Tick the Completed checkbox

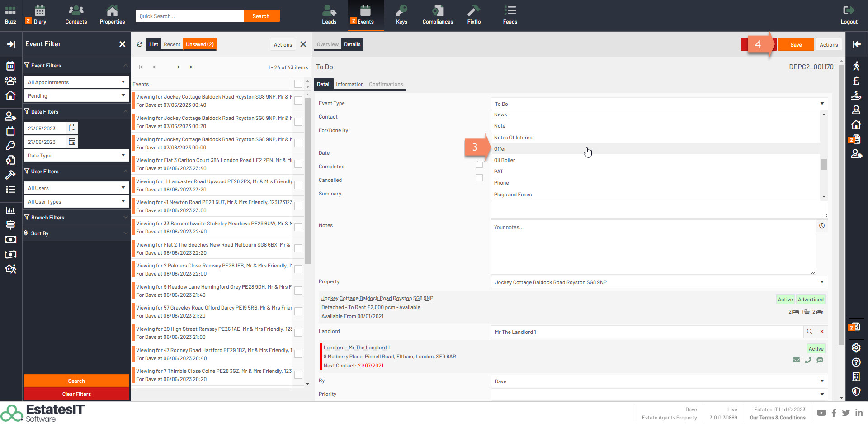pos(479,165)
